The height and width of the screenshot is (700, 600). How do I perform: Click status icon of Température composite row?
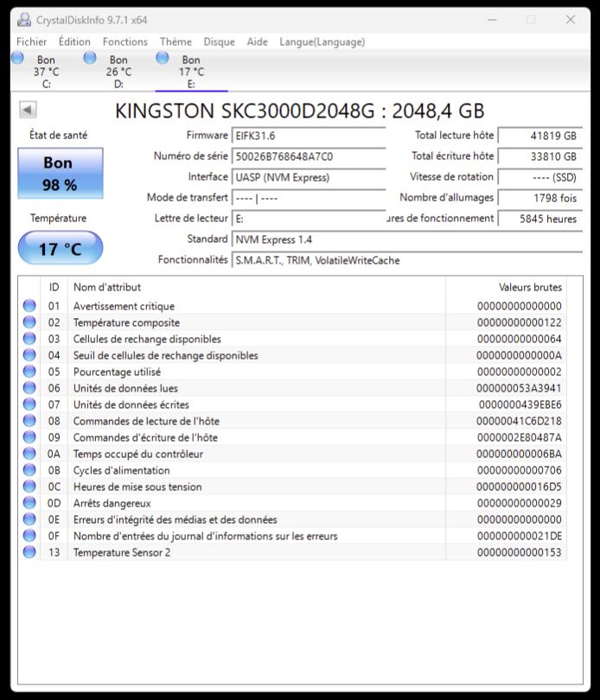(x=29, y=322)
